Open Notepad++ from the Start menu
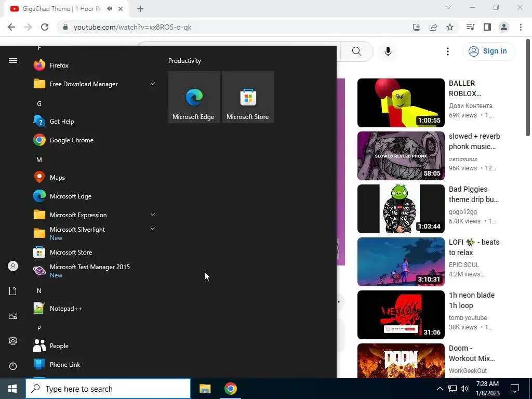 [x=95, y=308]
